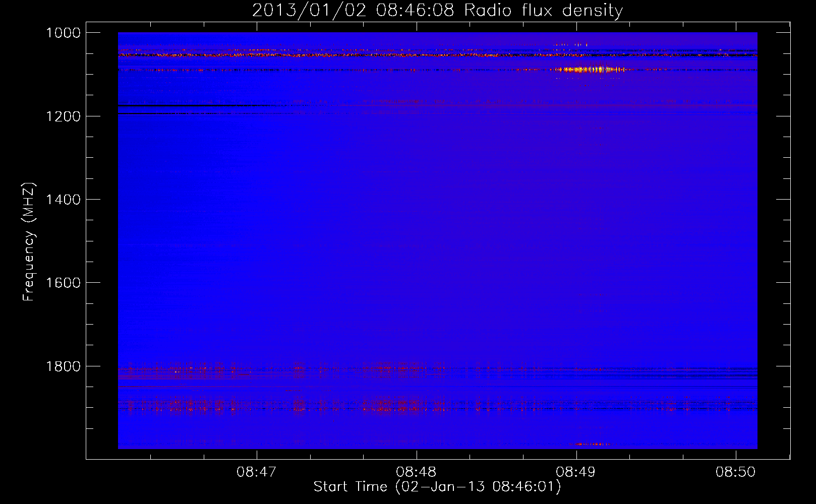816x504 pixels.
Task: Click the 1600 frequency tick label
Action: click(63, 283)
